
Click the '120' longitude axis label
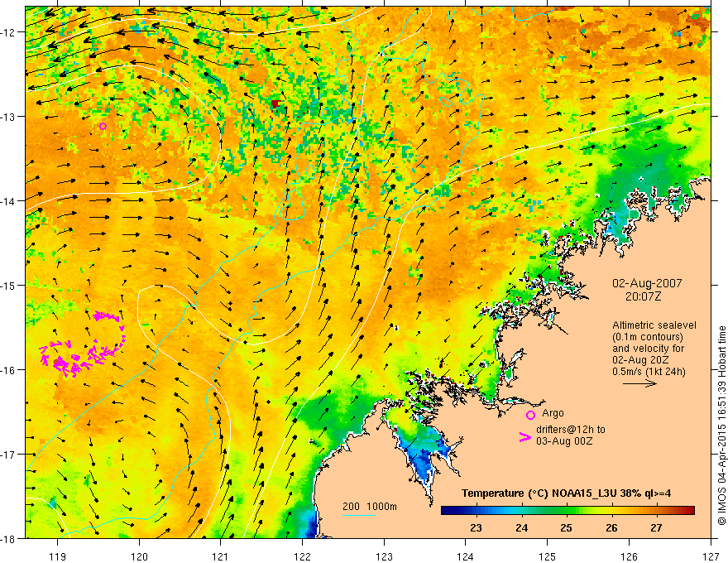pos(139,556)
